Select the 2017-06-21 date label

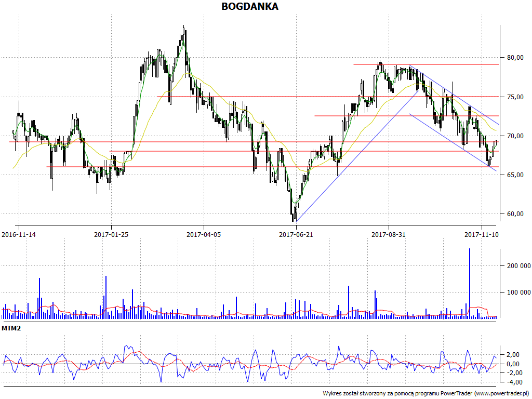(296, 234)
